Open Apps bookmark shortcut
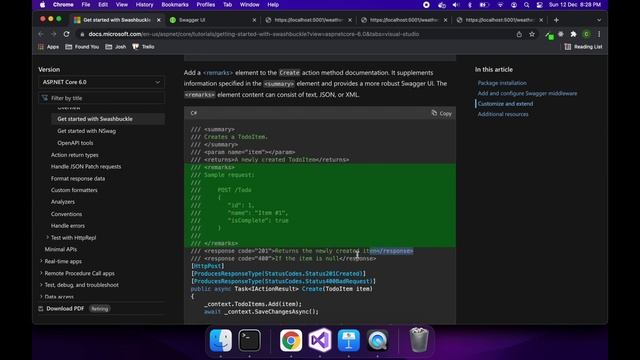Viewport: 640px width, 360px height. (49, 47)
